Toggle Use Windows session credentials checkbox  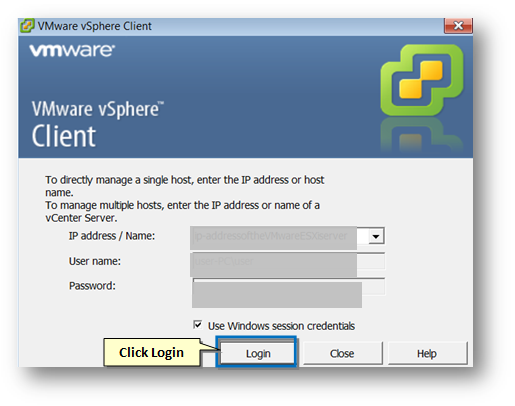tap(197, 324)
